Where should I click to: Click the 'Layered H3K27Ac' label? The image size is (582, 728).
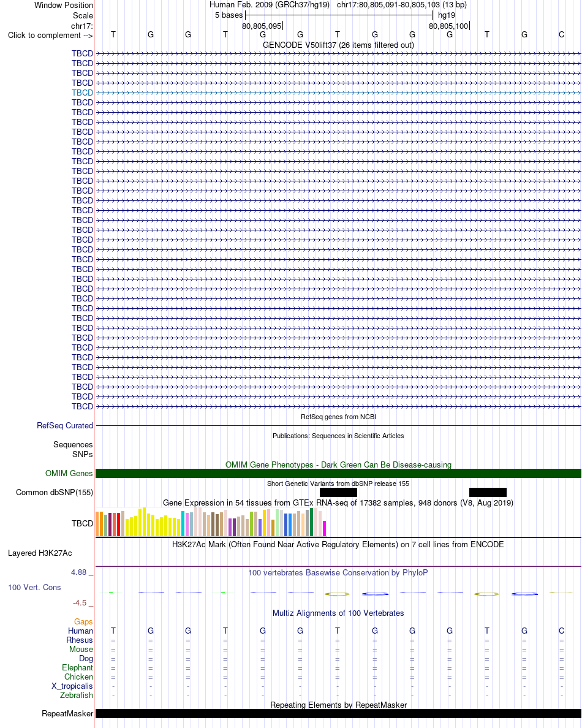tap(40, 553)
